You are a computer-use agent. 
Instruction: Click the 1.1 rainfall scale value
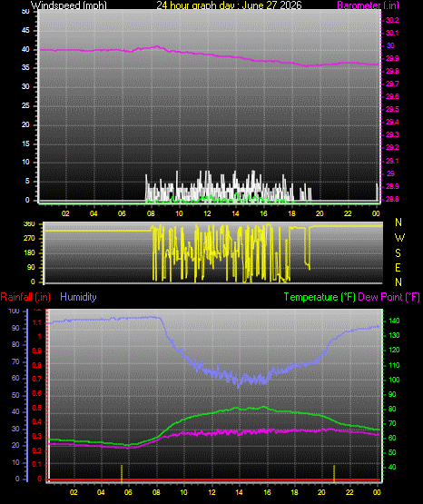37,322
